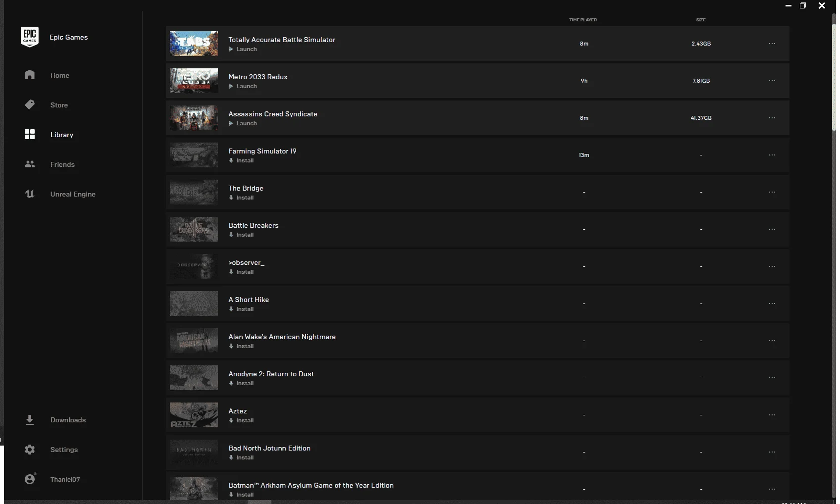
Task: Open options menu for Metro 2033 Redux
Action: (772, 81)
